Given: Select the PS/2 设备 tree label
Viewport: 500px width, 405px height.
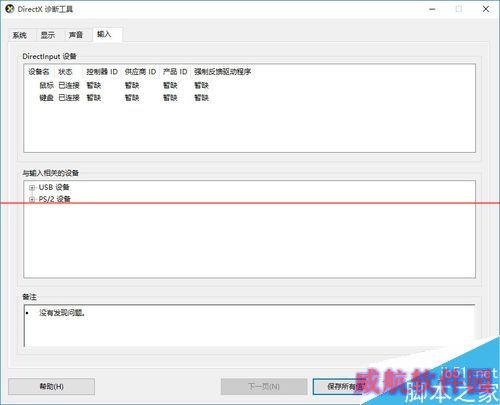Looking at the screenshot, I should 55,199.
